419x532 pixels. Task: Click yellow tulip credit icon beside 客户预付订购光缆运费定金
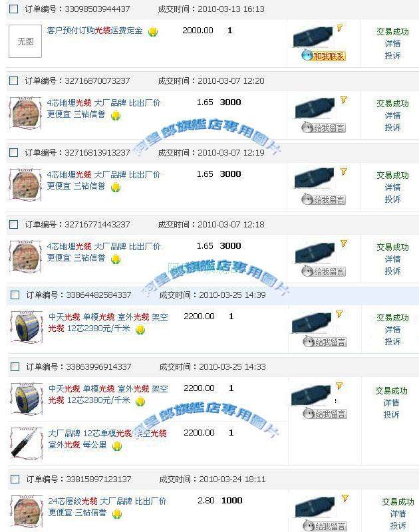[153, 31]
